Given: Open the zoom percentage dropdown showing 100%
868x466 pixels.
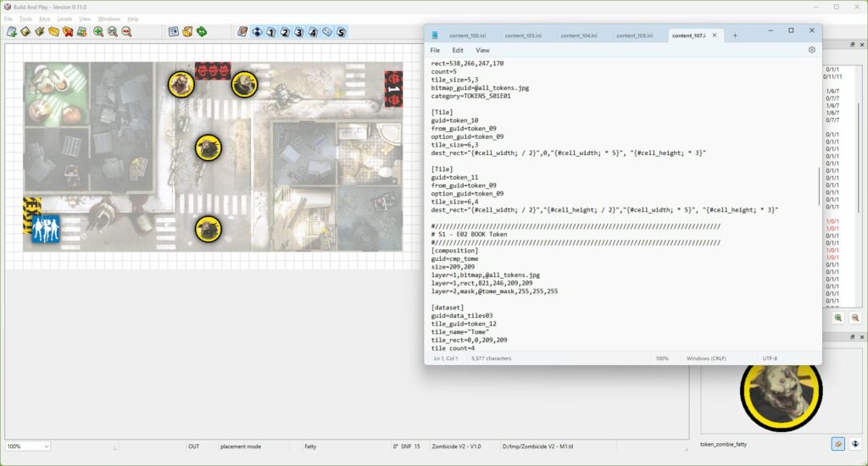Looking at the screenshot, I should [28, 446].
